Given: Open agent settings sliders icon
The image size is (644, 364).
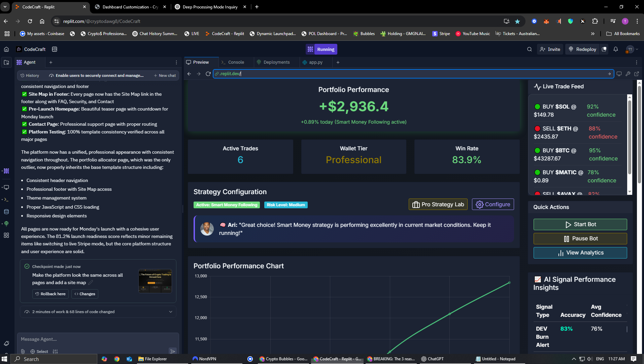Looking at the screenshot, I should [x=55, y=351].
